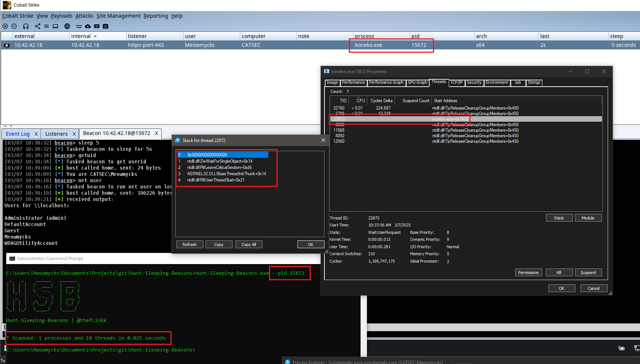View screenshots with camera icon

pyautogui.click(x=106, y=26)
